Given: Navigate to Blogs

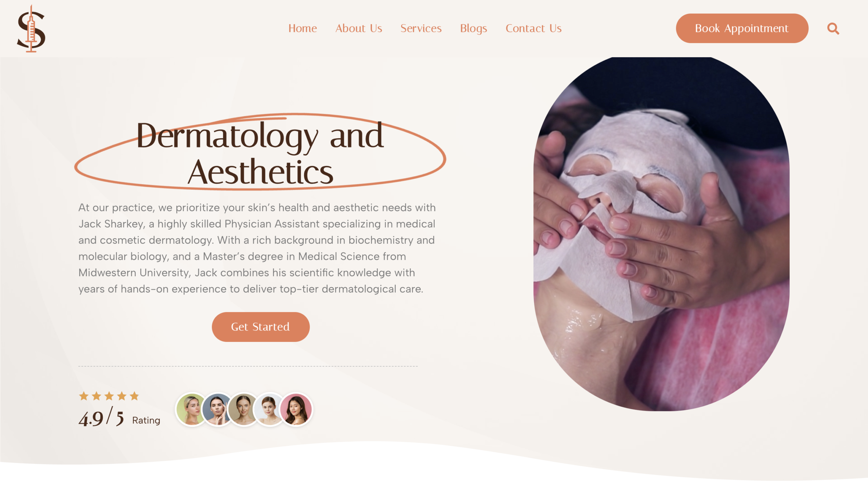Looking at the screenshot, I should click(473, 29).
